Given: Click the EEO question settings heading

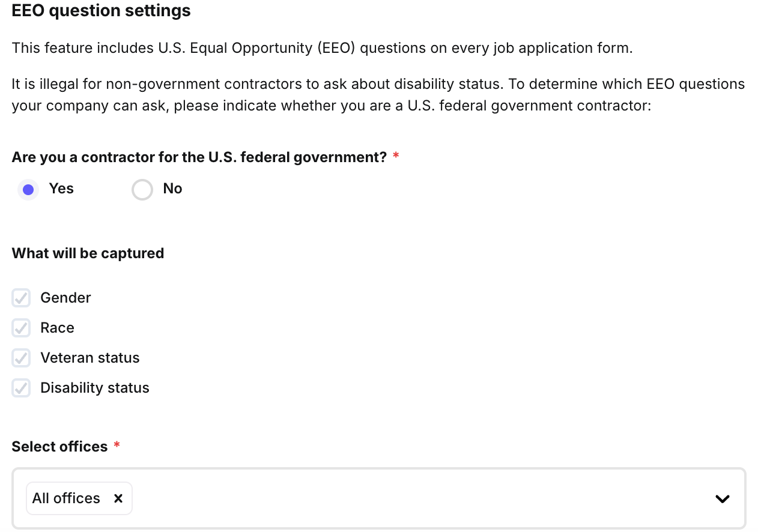Looking at the screenshot, I should tap(101, 11).
